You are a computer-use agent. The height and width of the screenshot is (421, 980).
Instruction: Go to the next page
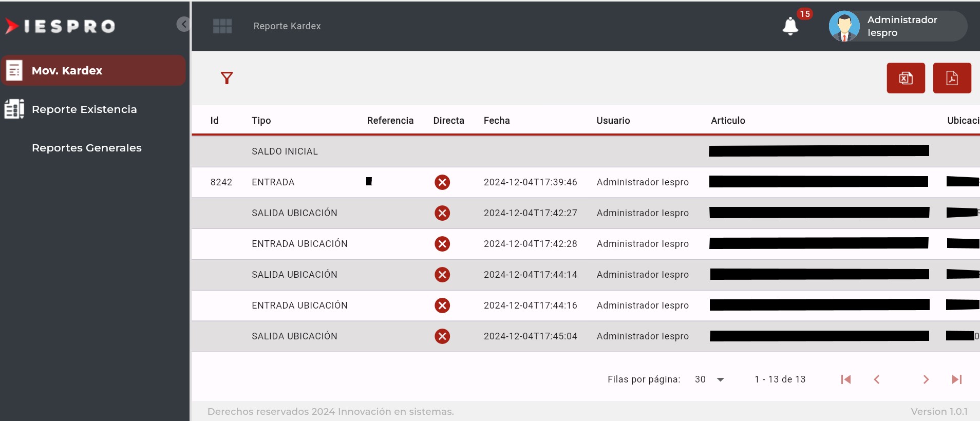926,379
